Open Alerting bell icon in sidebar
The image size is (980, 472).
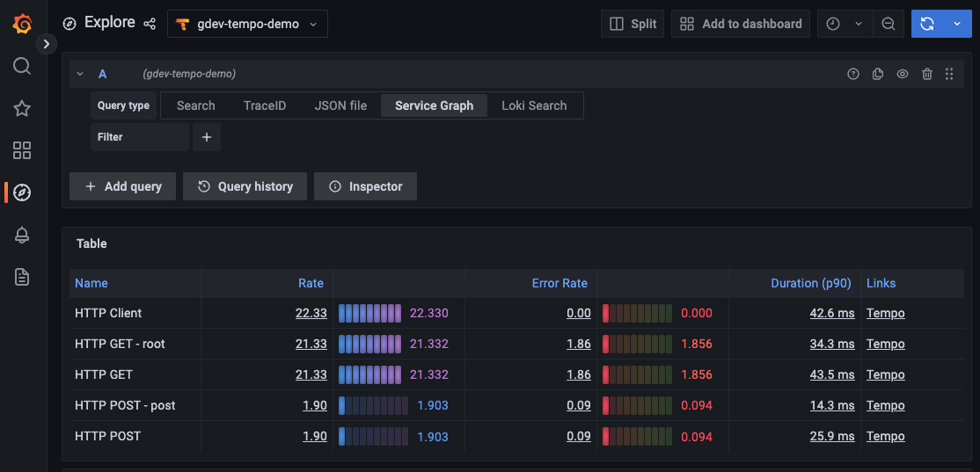tap(23, 235)
